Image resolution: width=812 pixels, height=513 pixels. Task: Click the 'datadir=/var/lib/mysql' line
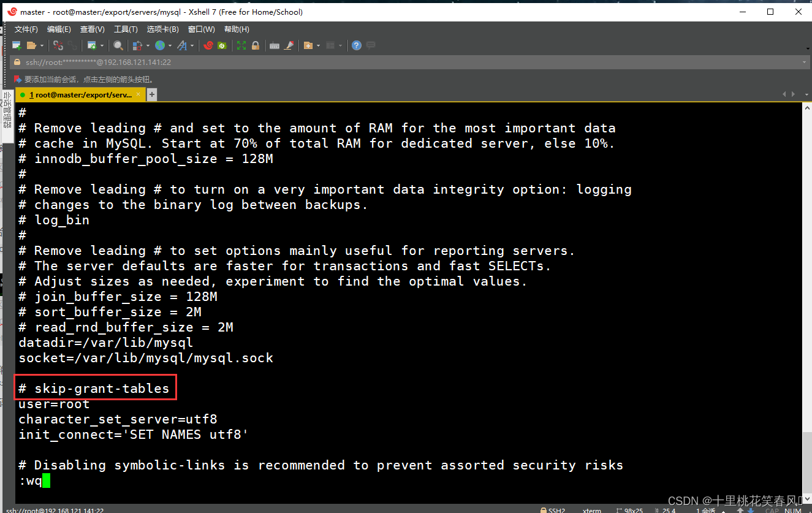[106, 343]
